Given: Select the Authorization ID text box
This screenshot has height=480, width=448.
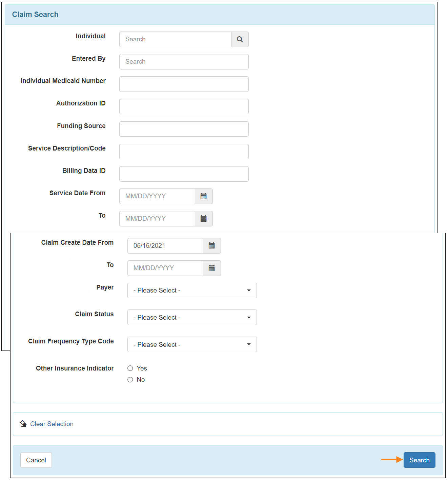Looking at the screenshot, I should (184, 106).
